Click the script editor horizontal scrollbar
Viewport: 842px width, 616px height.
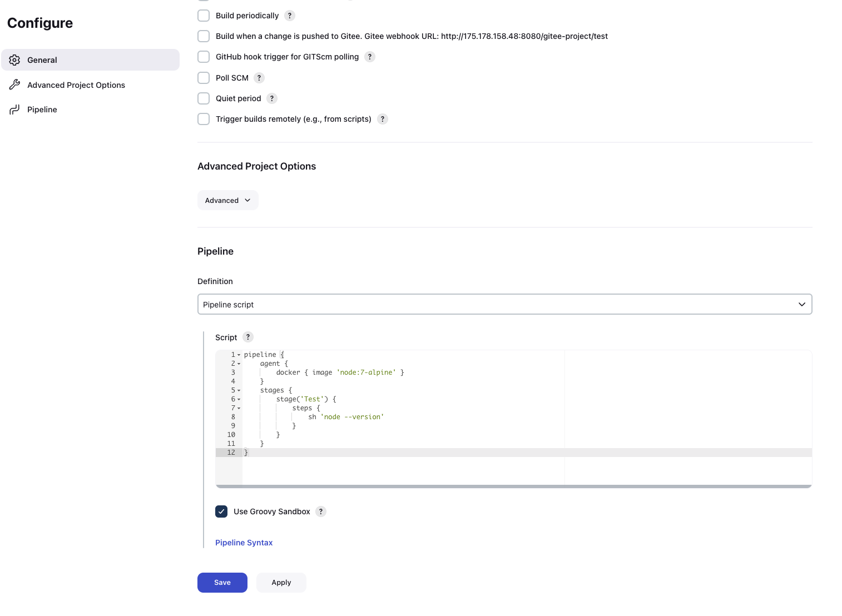[x=514, y=486]
